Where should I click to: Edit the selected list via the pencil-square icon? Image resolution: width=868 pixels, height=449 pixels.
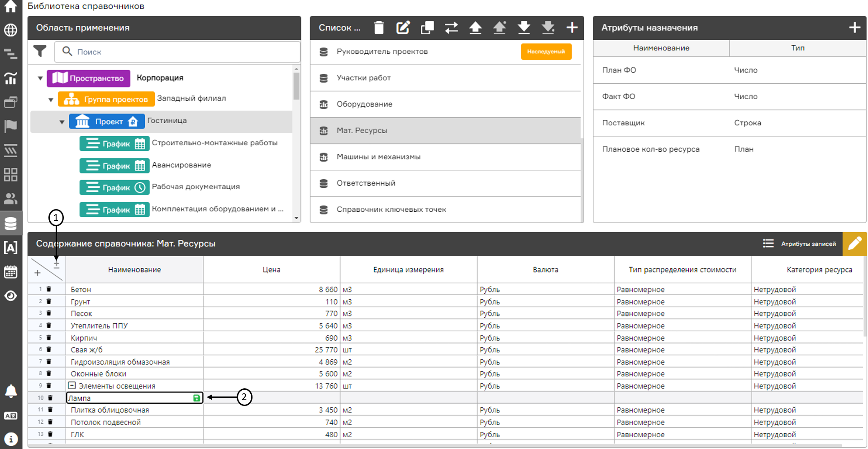pos(403,28)
